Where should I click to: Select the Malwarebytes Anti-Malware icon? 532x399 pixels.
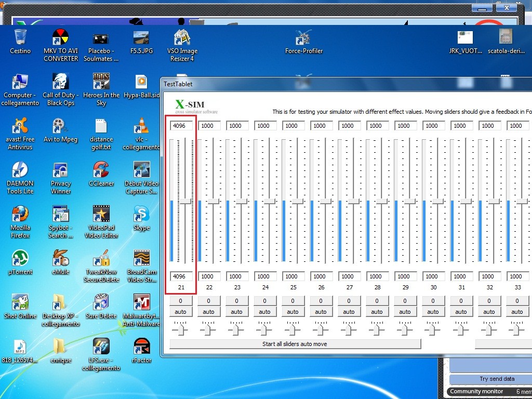pos(141,302)
